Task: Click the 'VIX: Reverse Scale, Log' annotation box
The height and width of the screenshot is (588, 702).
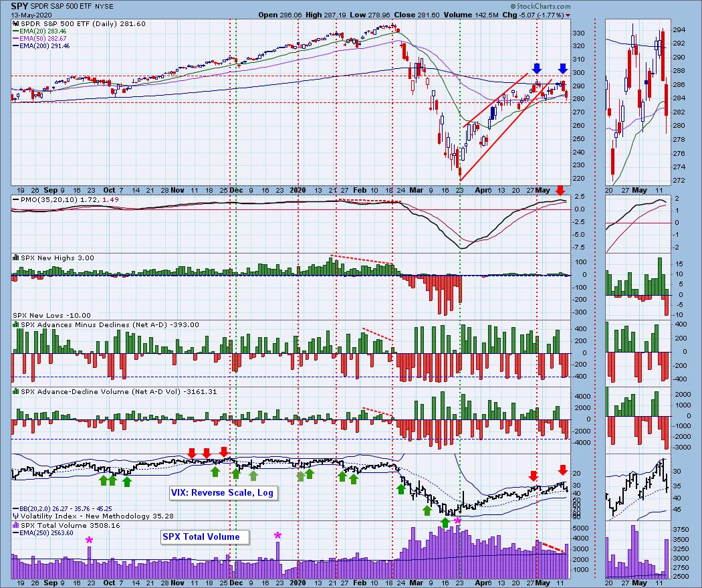Action: 224,492
